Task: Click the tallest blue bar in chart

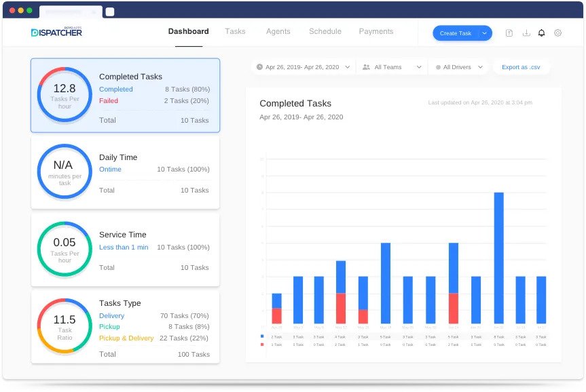Action: (498, 258)
